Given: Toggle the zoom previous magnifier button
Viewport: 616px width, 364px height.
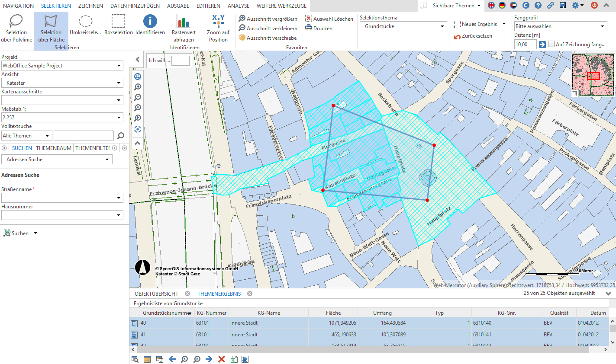Looking at the screenshot, I should (x=138, y=108).
